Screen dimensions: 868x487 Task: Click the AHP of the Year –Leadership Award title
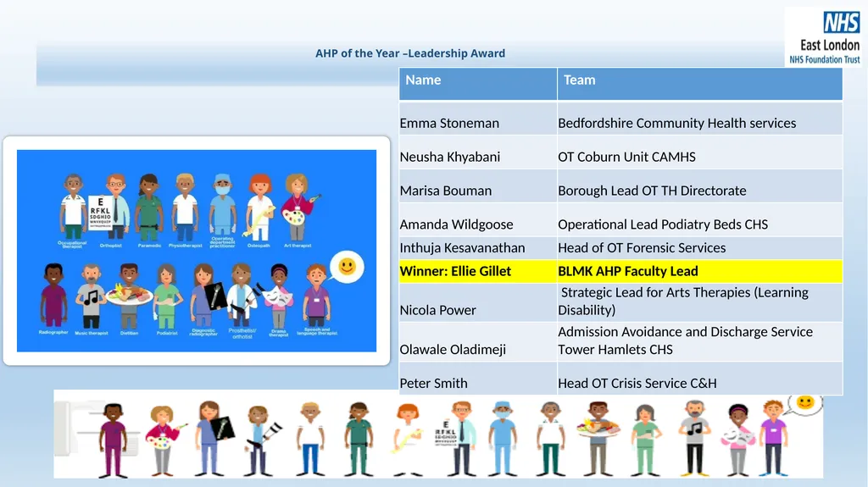point(410,53)
